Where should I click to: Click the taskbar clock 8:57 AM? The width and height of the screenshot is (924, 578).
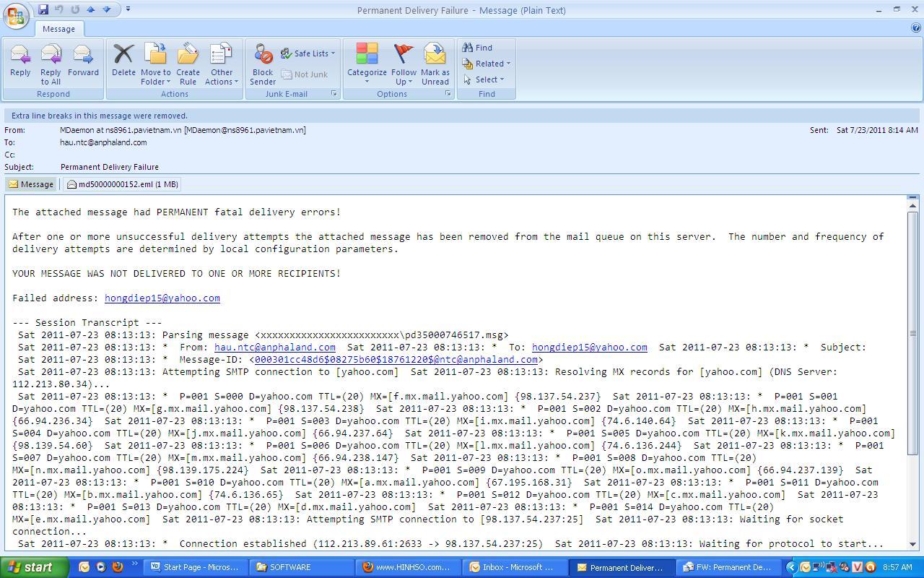coord(897,567)
